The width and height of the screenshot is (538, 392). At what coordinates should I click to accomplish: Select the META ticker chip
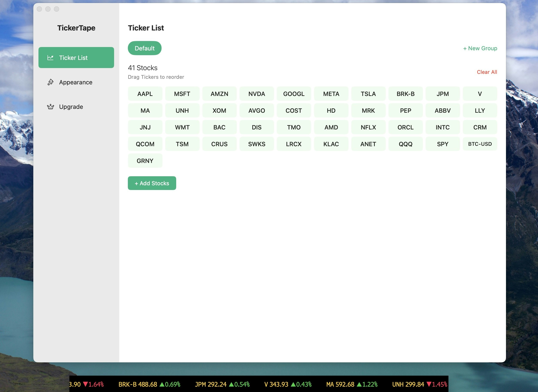(x=331, y=94)
